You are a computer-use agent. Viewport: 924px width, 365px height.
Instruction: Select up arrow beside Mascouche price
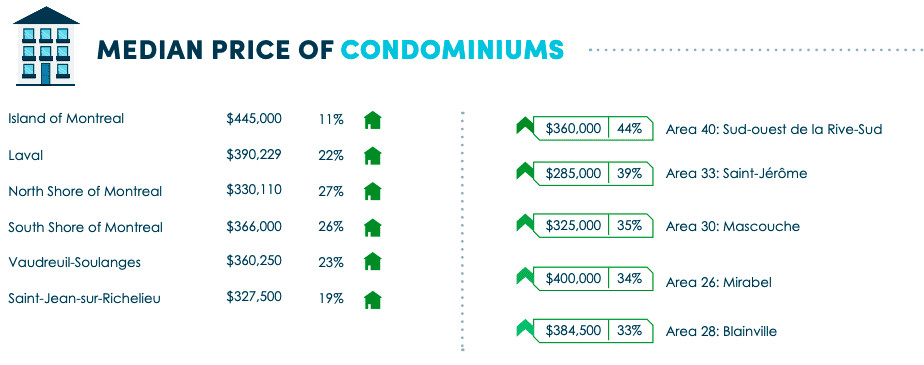[524, 223]
